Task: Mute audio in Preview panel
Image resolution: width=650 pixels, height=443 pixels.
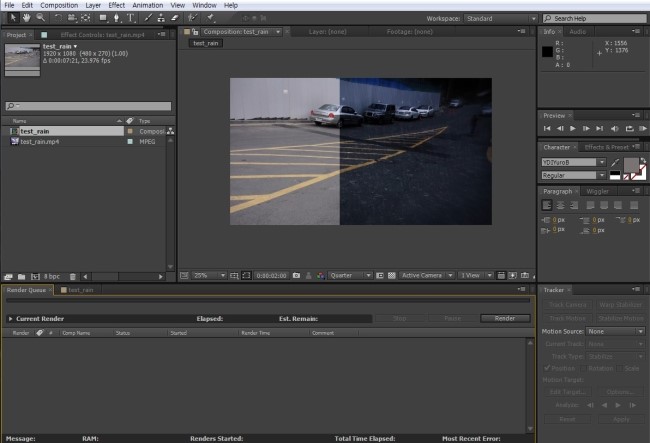Action: (x=615, y=128)
